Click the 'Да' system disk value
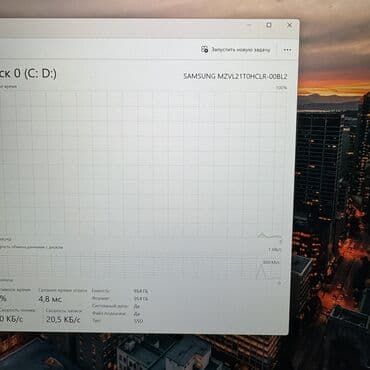Screen dimensions: 370x370 coord(137,306)
